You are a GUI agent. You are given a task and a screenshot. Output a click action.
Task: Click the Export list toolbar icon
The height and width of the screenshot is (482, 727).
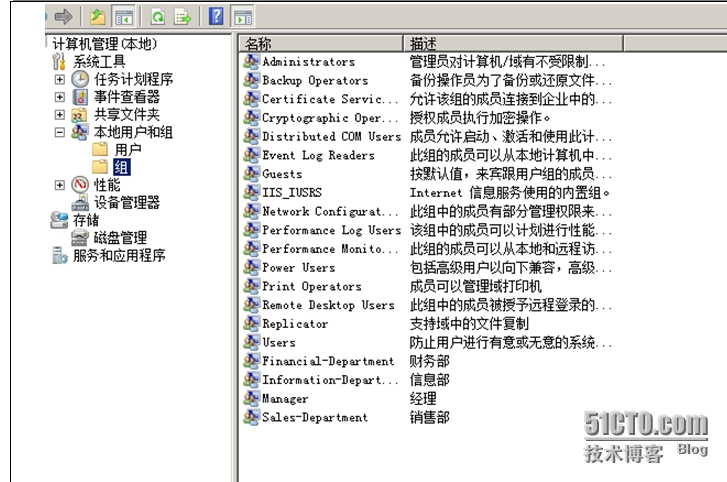[x=182, y=18]
